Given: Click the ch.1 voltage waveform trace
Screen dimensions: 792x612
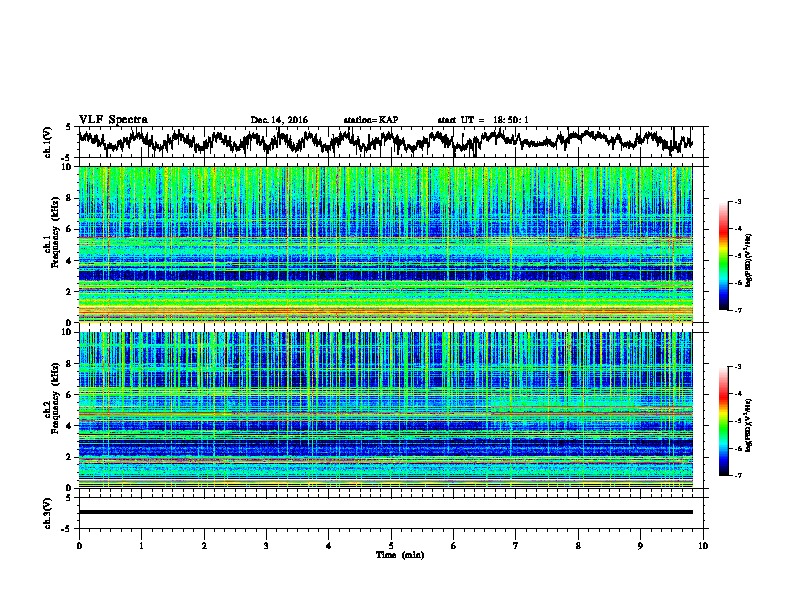Looking at the screenshot, I should click(385, 141).
